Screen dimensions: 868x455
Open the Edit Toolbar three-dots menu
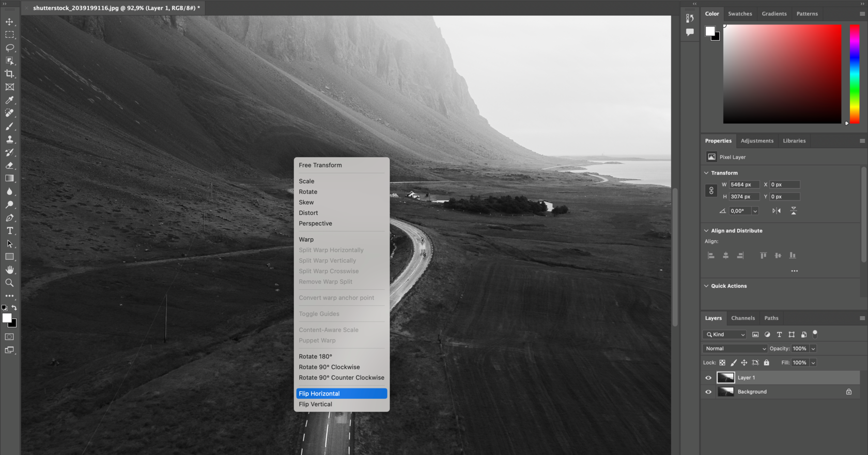click(9, 296)
